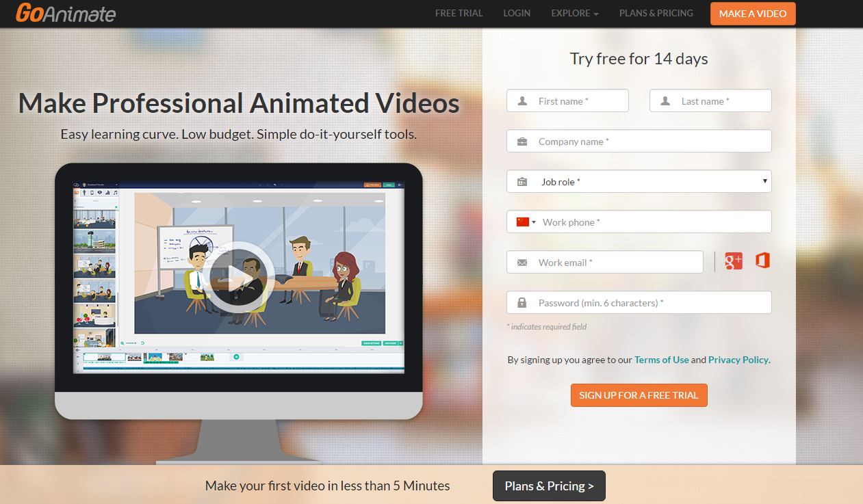Image resolution: width=863 pixels, height=504 pixels.
Task: Click into the Company name field
Action: (639, 141)
